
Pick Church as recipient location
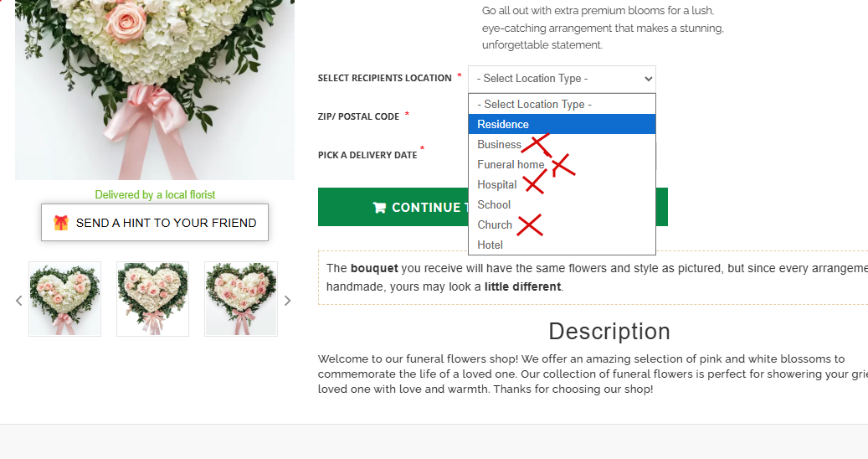click(x=562, y=224)
